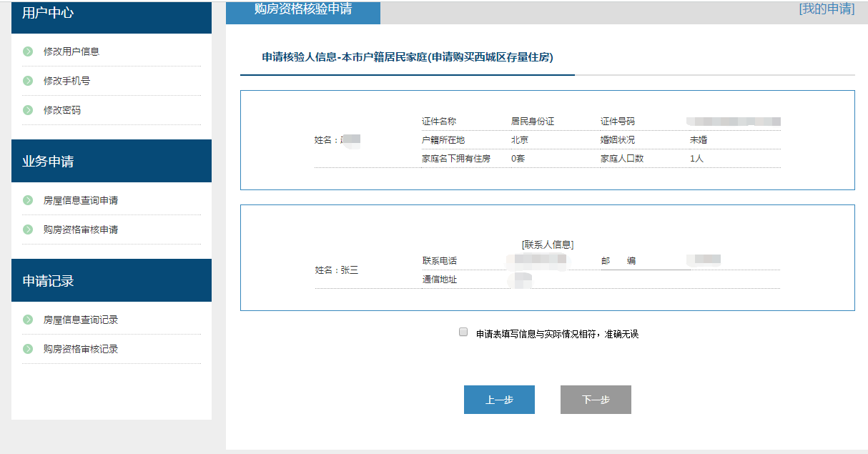Image resolution: width=868 pixels, height=454 pixels.
Task: Click the 证件名称 label
Action: (x=439, y=122)
